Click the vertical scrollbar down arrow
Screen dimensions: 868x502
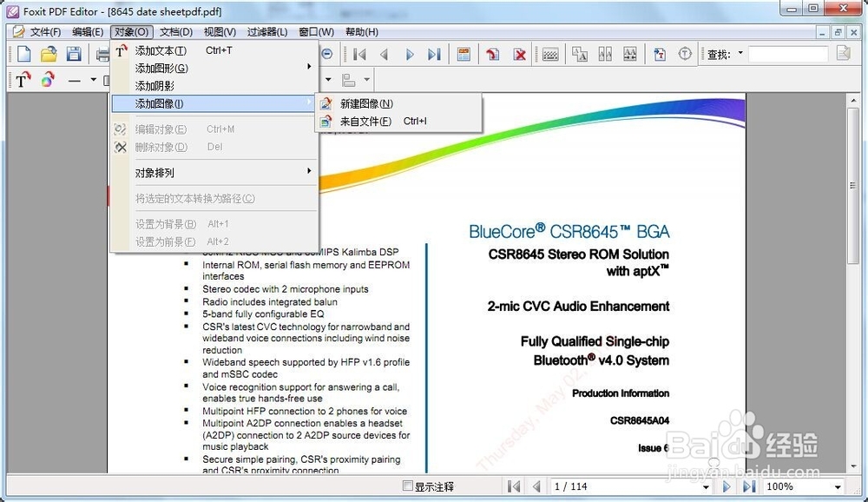point(853,466)
